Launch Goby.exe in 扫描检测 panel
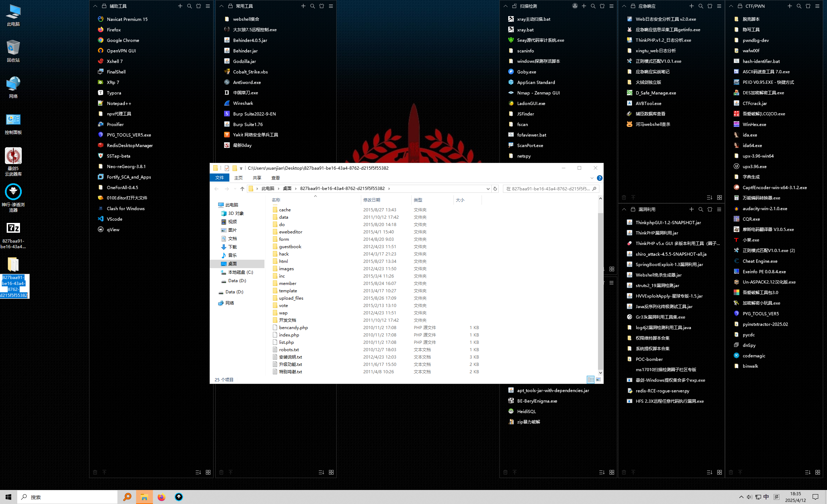Image resolution: width=827 pixels, height=504 pixels. (x=522, y=72)
